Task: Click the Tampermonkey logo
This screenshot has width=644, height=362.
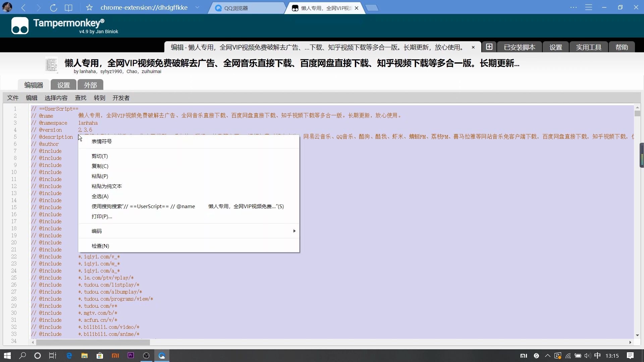Action: pos(20,26)
